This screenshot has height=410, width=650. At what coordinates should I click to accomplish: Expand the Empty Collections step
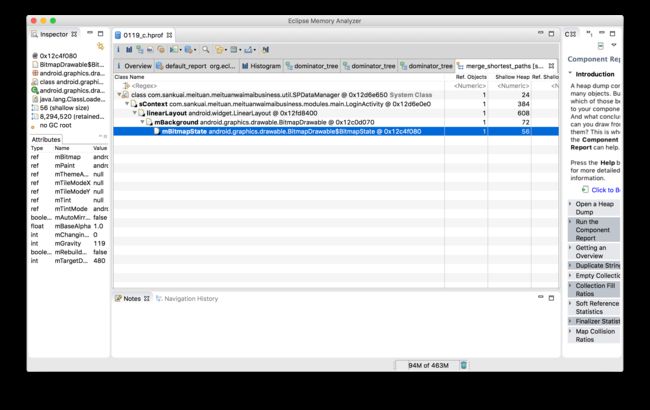click(x=570, y=275)
